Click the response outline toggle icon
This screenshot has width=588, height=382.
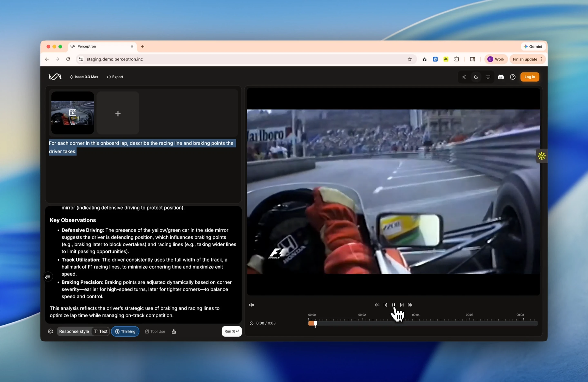(x=48, y=277)
